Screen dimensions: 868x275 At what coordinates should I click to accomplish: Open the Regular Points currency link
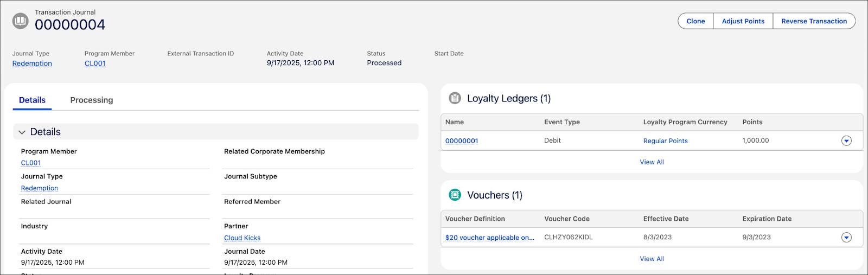coord(665,141)
